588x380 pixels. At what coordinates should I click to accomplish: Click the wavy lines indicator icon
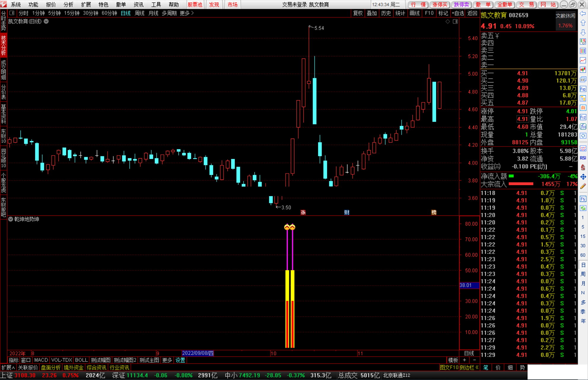coord(583,148)
